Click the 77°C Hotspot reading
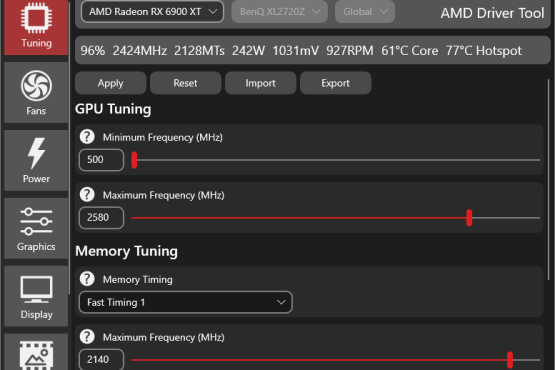Screen dimensions: 555x370 click(484, 50)
